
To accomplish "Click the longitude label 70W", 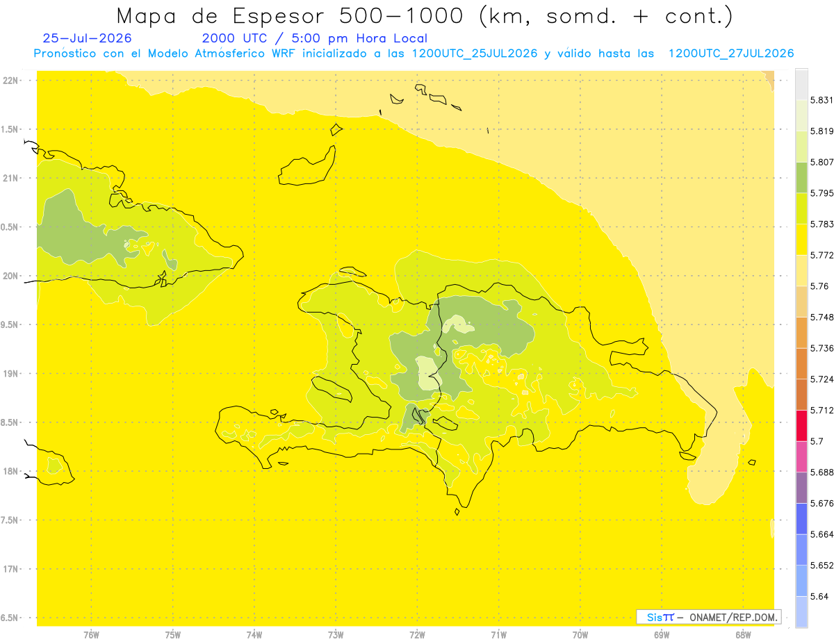I will tap(580, 635).
